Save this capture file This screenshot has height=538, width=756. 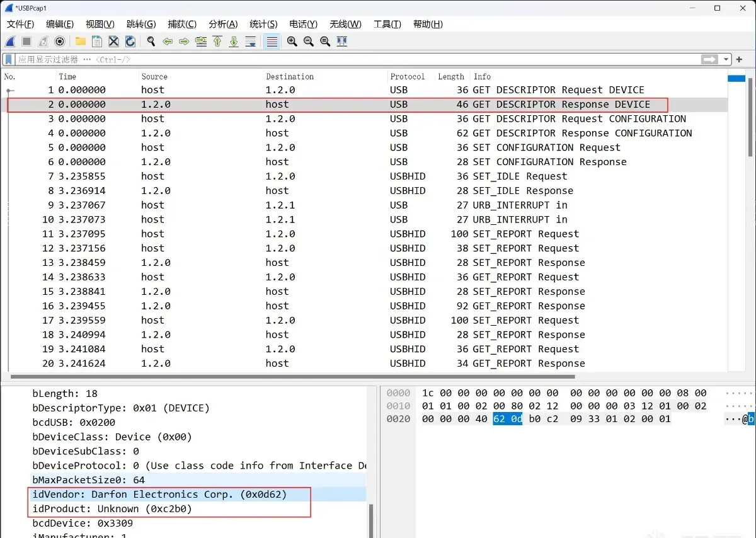[97, 42]
